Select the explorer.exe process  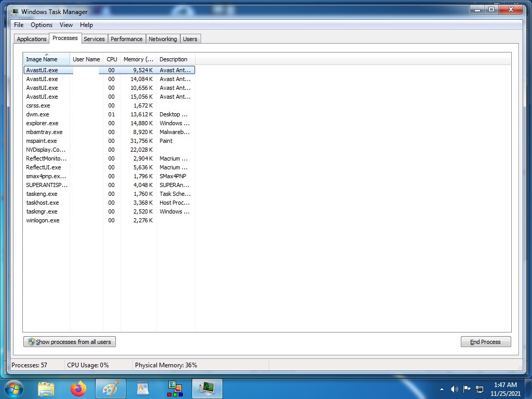[109, 123]
